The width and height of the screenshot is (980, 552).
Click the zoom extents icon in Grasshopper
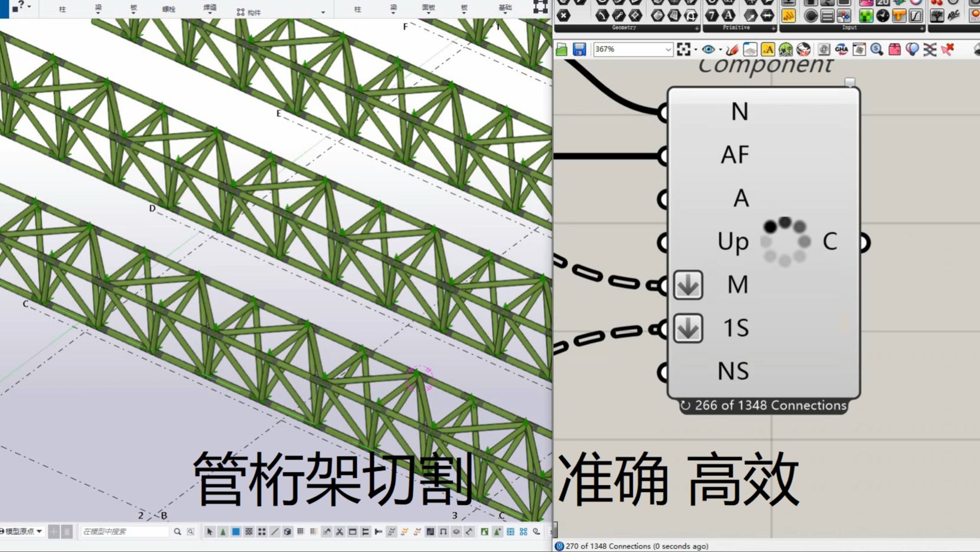(683, 49)
